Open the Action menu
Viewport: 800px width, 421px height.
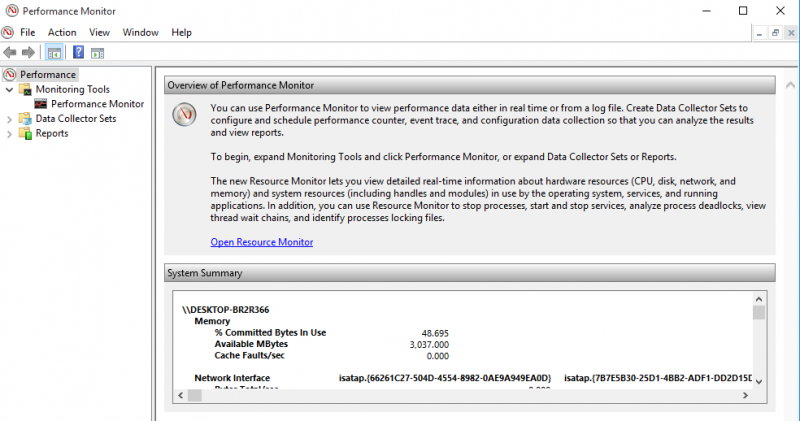click(x=62, y=32)
